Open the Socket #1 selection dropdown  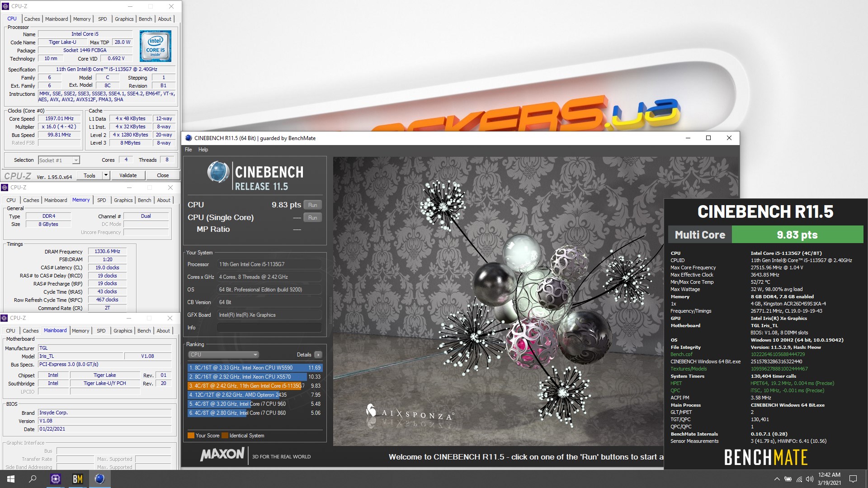59,160
